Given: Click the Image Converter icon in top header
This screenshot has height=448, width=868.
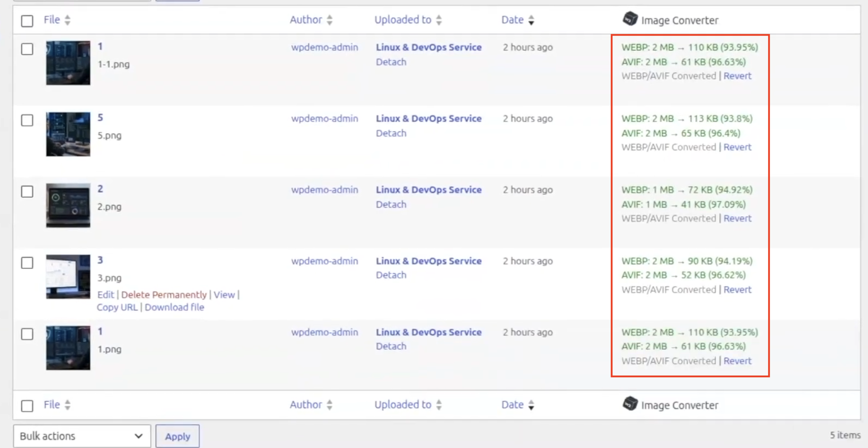Looking at the screenshot, I should [x=630, y=19].
